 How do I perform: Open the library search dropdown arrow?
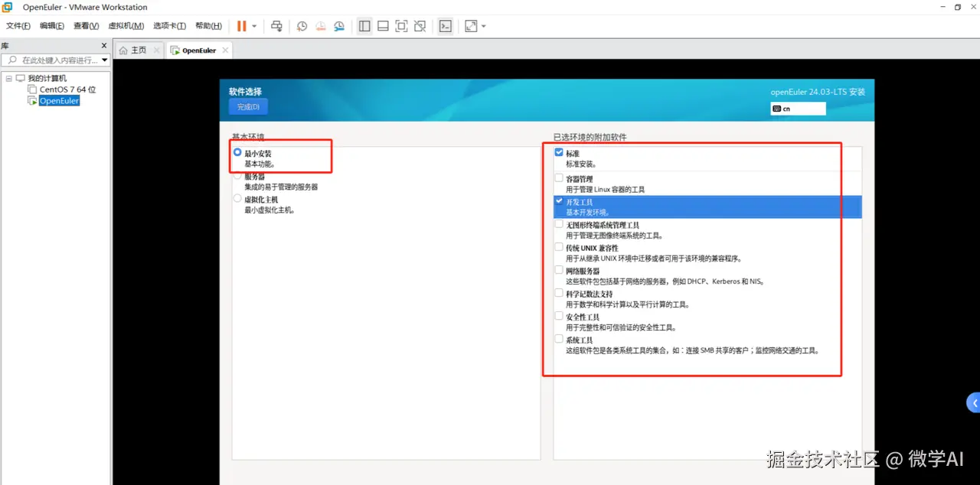pyautogui.click(x=104, y=60)
